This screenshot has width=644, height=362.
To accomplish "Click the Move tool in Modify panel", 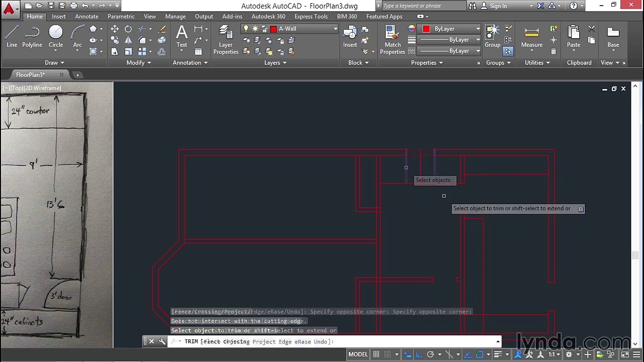I will coord(115,29).
